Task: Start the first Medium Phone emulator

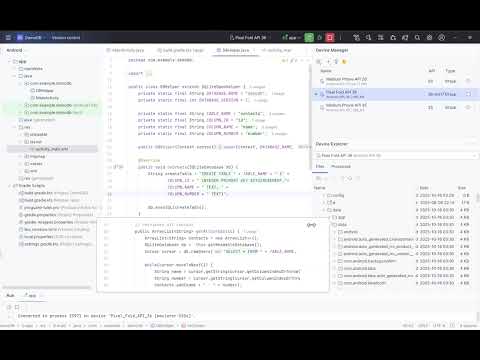Action: [x=468, y=81]
